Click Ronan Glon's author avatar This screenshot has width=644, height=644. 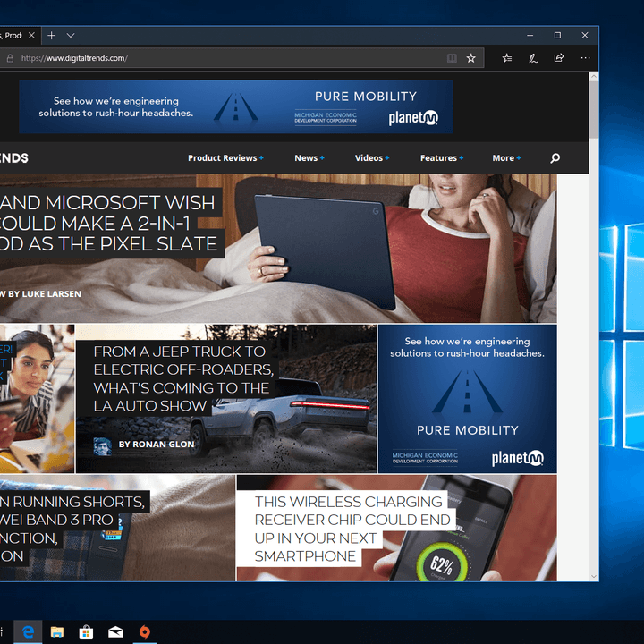(x=102, y=446)
